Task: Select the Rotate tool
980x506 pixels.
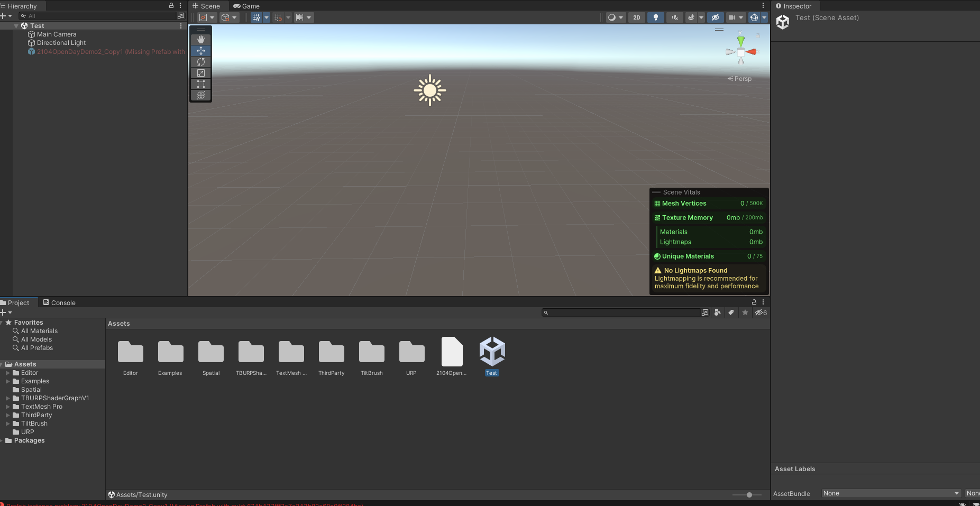Action: point(200,62)
